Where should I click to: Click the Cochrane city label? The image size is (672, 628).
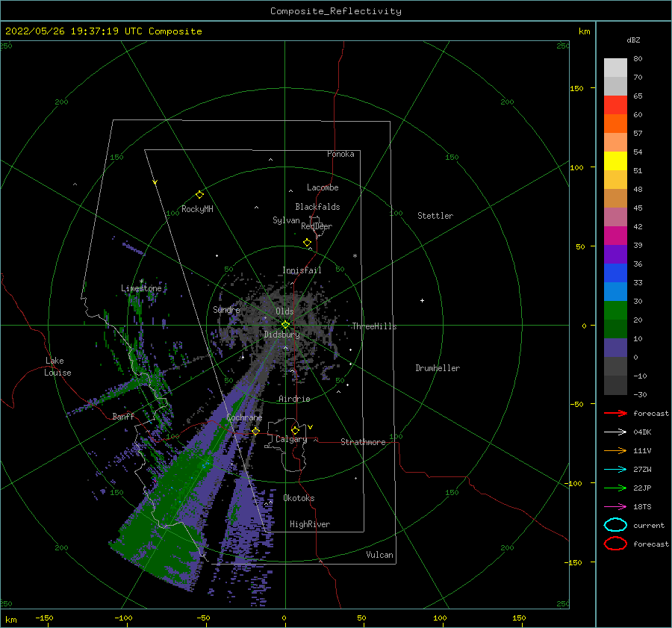[244, 417]
